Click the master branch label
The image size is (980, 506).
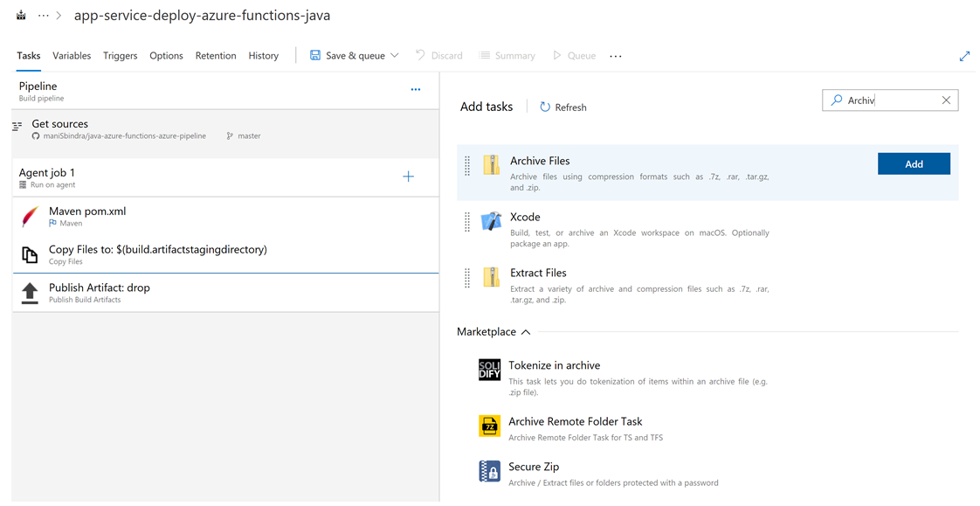click(249, 135)
